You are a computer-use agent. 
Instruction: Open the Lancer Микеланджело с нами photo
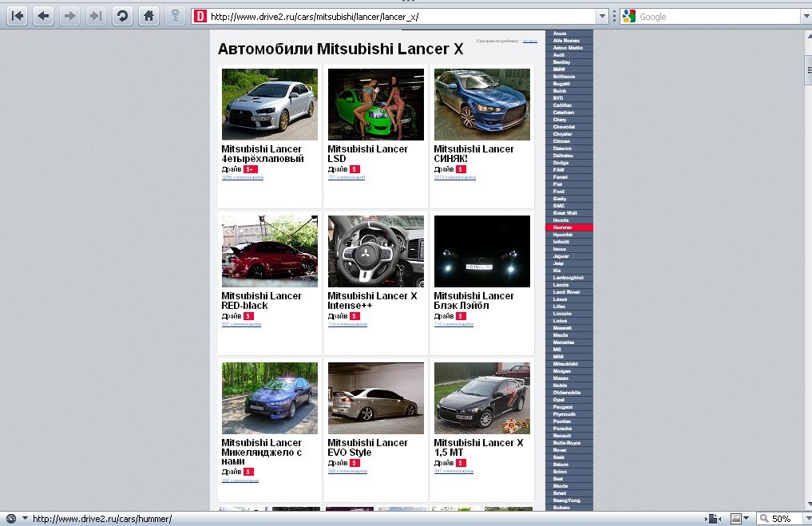click(x=270, y=398)
